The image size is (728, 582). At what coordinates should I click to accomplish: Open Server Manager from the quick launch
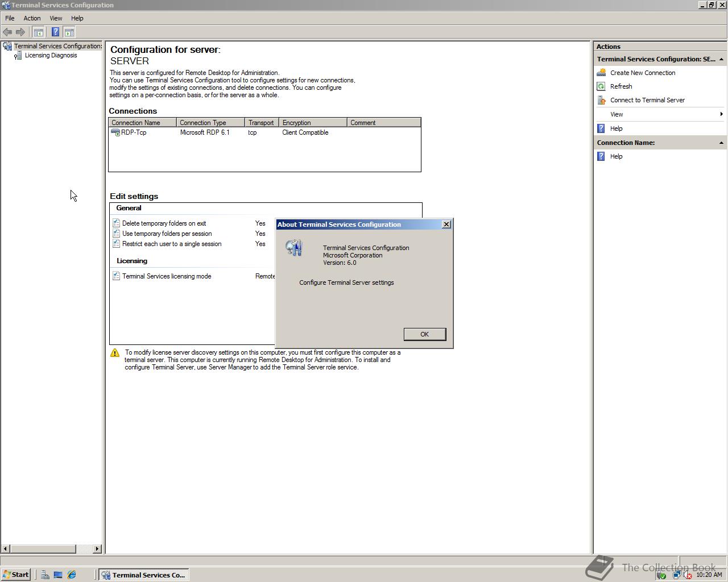pyautogui.click(x=45, y=575)
